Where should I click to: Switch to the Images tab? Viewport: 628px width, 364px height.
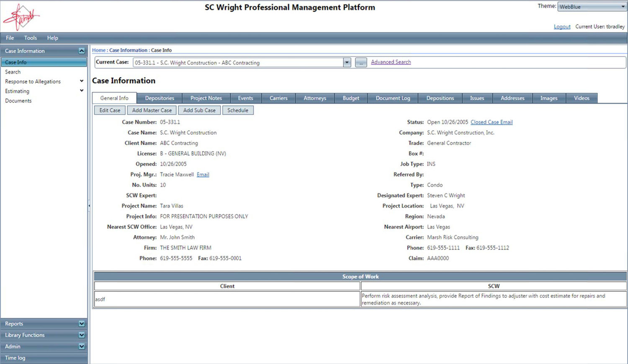tap(549, 98)
